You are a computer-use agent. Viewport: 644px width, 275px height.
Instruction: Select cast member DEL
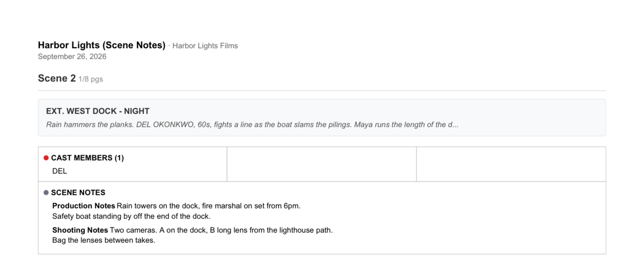[60, 171]
